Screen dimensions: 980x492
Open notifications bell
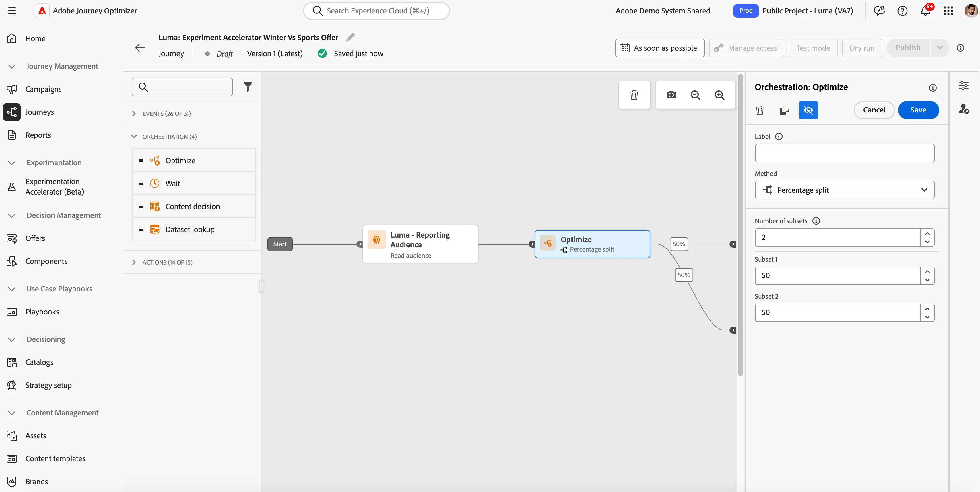tap(925, 11)
